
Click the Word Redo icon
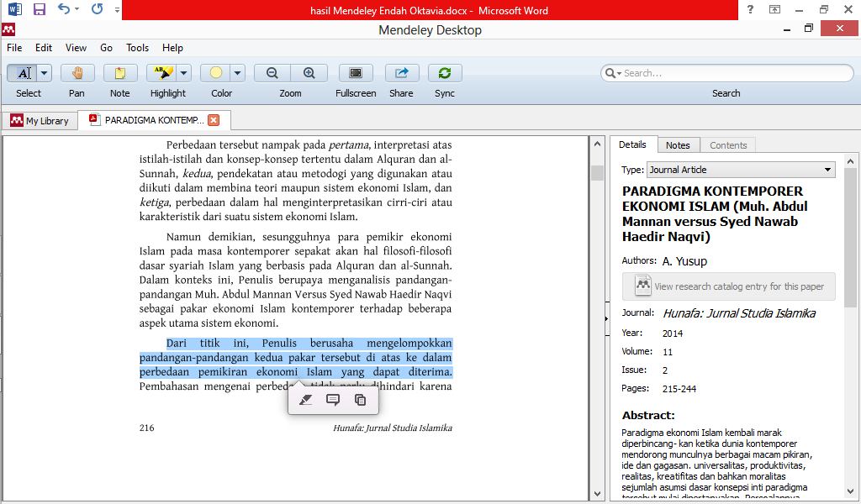[98, 8]
